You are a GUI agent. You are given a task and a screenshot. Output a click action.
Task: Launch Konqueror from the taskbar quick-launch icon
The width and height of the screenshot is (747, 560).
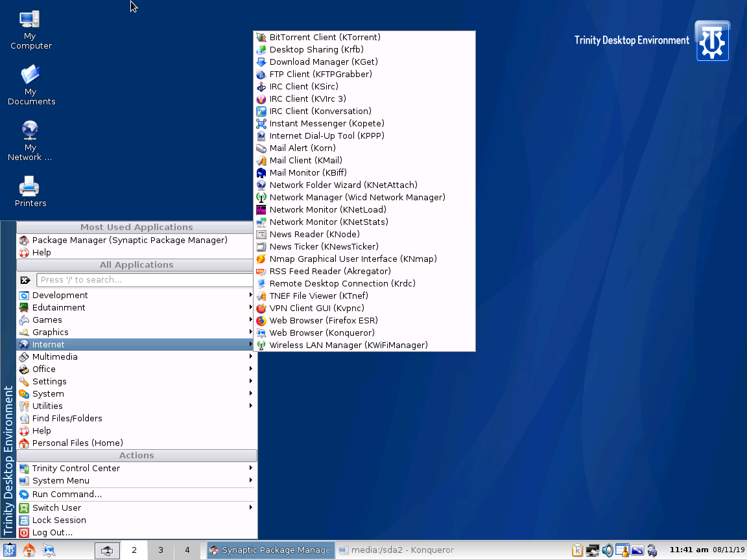tap(49, 550)
